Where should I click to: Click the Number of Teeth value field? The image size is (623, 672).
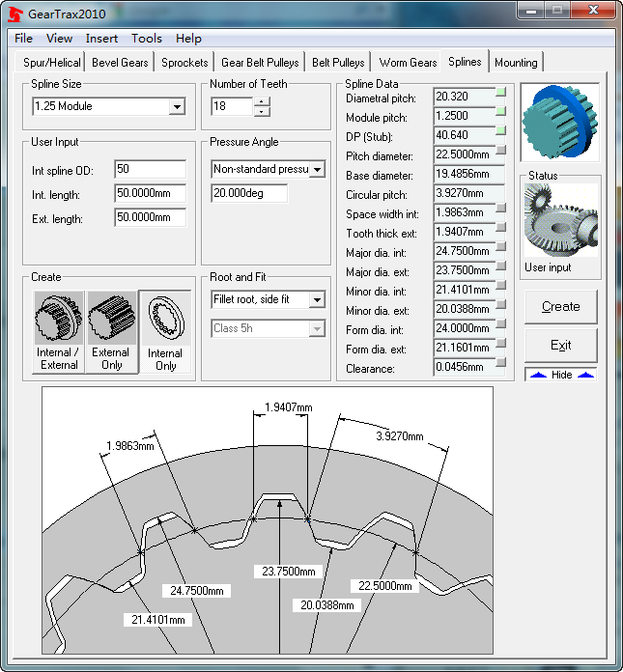click(232, 106)
